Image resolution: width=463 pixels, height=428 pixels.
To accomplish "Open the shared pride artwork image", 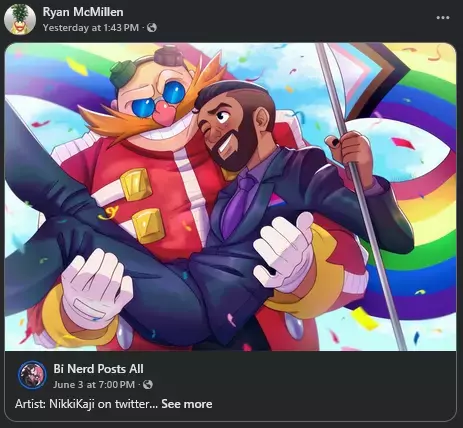I will pos(230,197).
